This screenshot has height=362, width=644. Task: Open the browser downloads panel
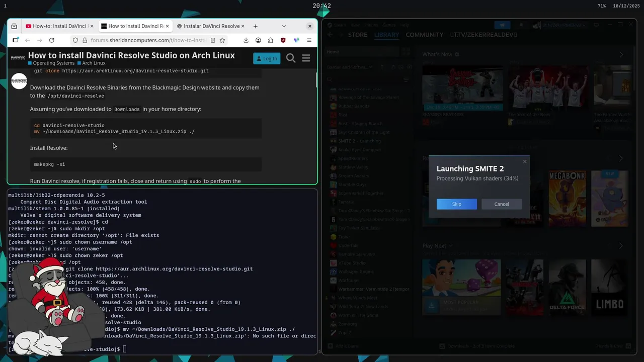pos(246,40)
